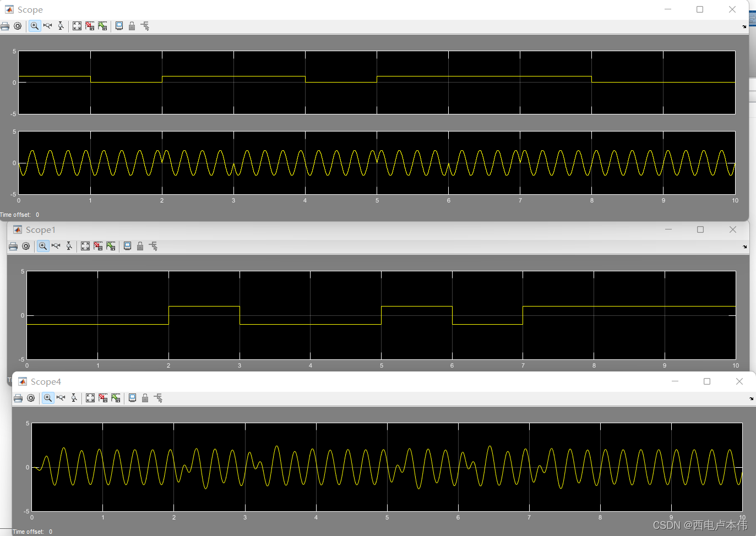
Task: Click the plot area in Scope1 window
Action: pyautogui.click(x=381, y=315)
